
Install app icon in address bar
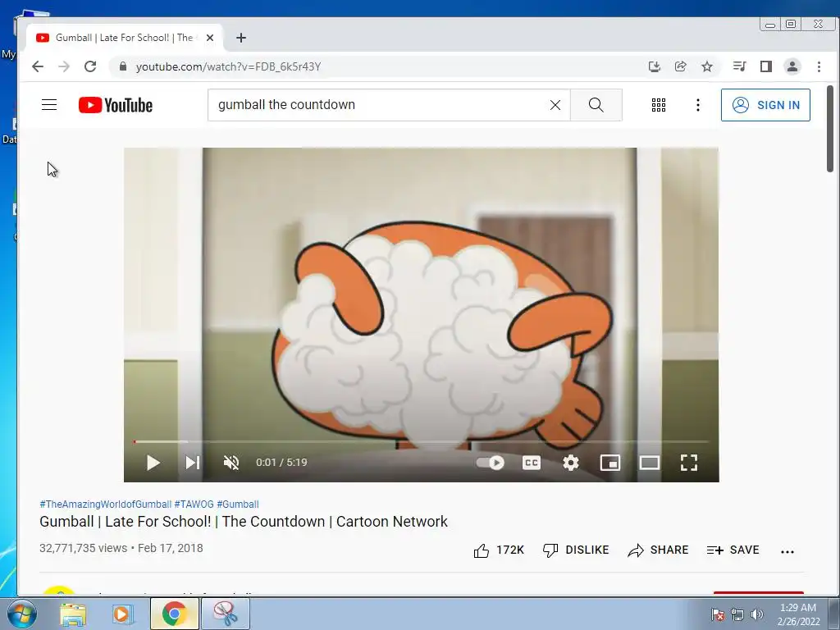[x=654, y=66]
